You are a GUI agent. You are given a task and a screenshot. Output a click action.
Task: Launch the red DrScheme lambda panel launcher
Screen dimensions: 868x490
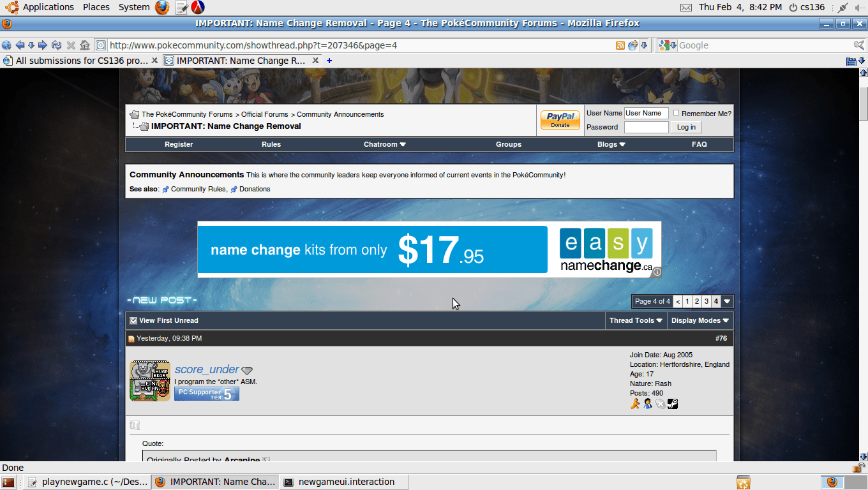198,8
